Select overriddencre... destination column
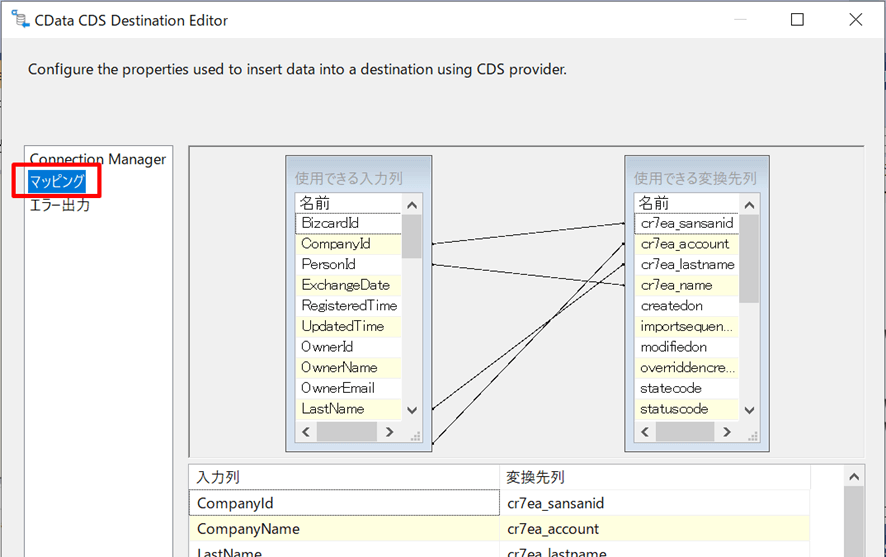The image size is (886, 557). (x=687, y=368)
